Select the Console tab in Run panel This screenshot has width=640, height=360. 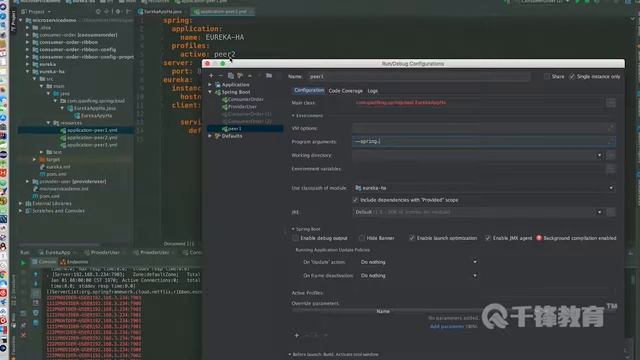tap(44, 262)
